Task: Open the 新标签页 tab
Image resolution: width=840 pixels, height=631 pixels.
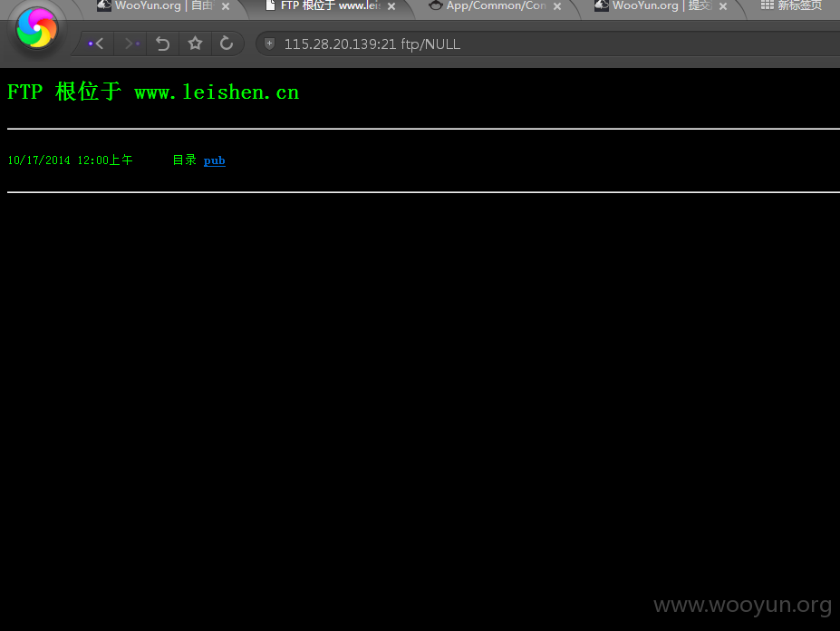Action: (x=793, y=6)
